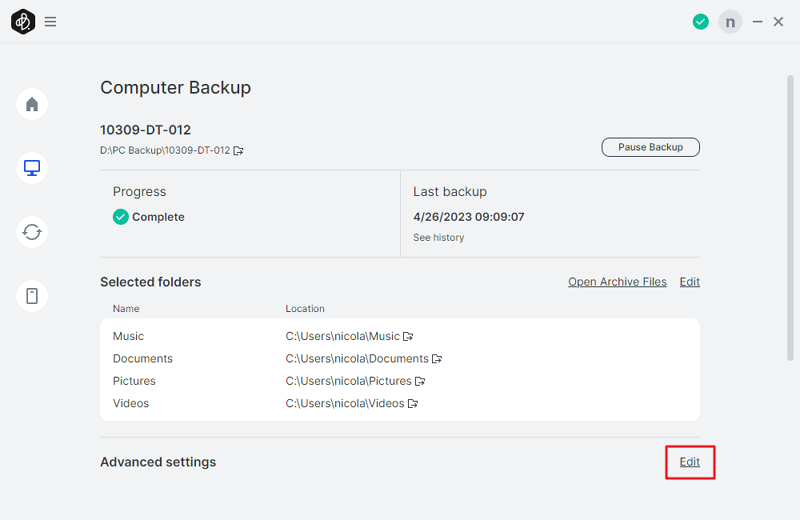Click the Location column header

[x=305, y=309]
